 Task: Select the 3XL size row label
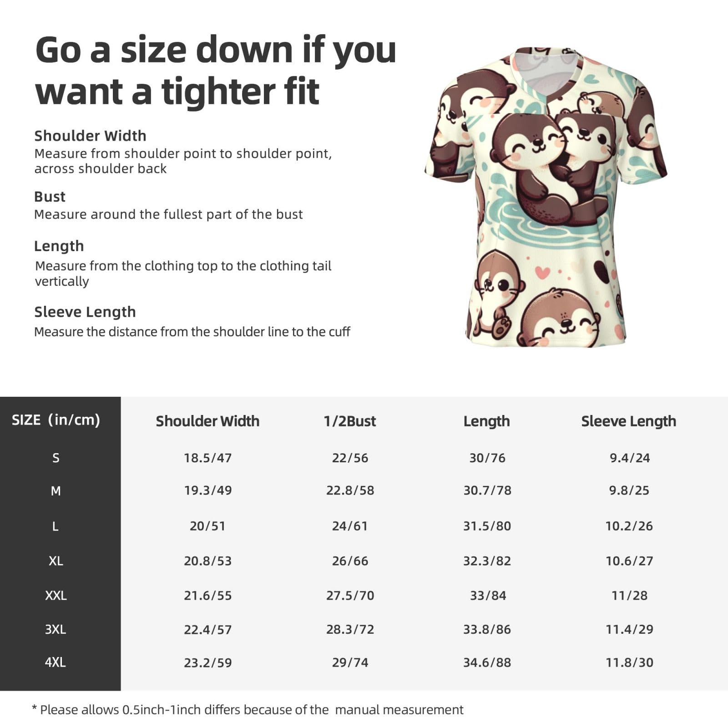pos(56,630)
